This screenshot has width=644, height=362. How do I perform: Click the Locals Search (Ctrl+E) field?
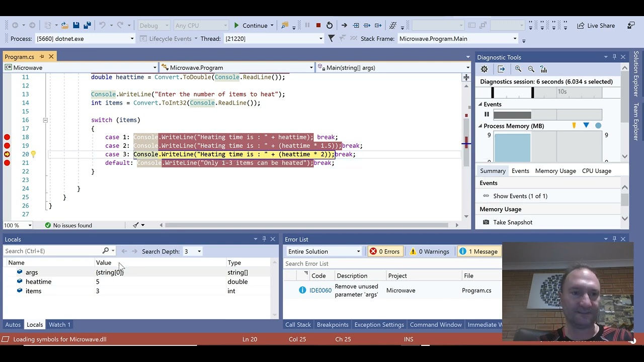(53, 251)
